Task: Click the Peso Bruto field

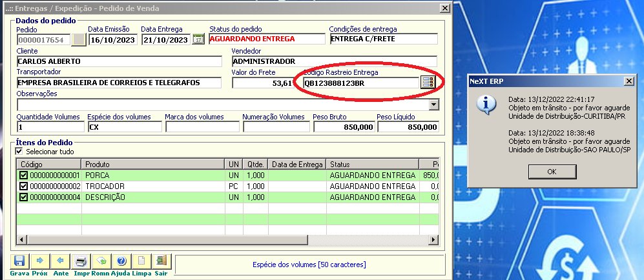Action: (x=344, y=127)
